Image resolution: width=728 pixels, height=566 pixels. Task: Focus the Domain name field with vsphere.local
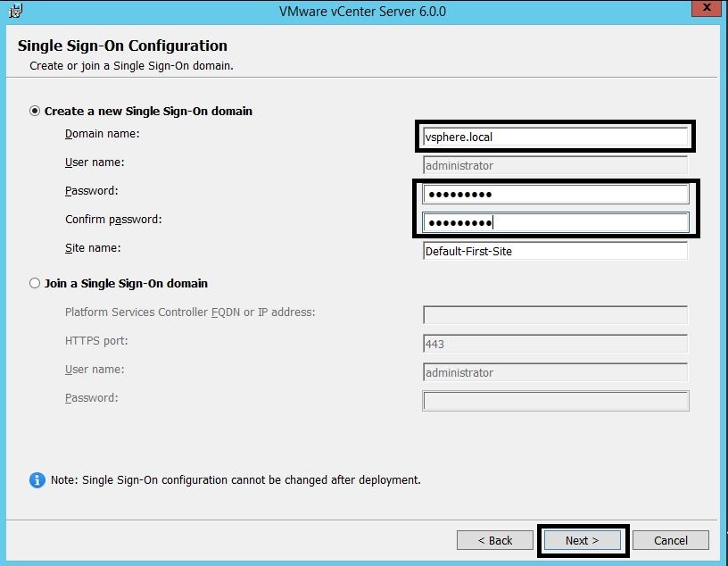pos(554,137)
